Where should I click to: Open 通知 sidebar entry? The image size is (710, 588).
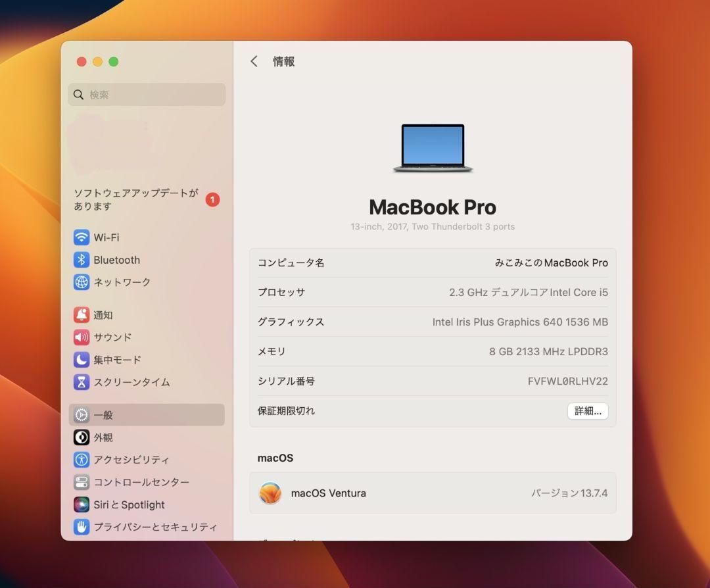pyautogui.click(x=147, y=315)
